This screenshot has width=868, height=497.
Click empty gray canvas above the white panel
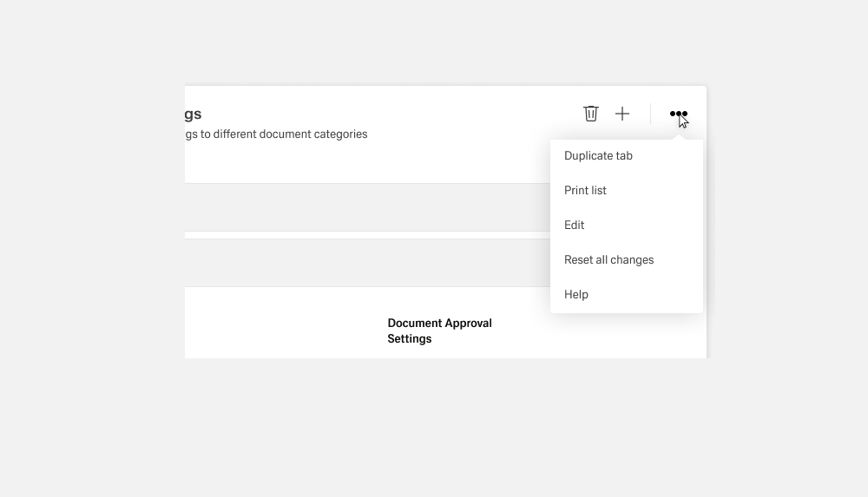tap(434, 43)
